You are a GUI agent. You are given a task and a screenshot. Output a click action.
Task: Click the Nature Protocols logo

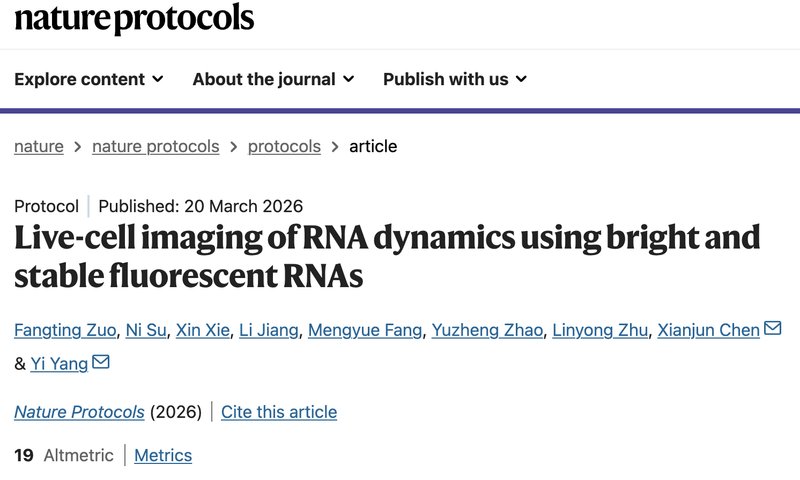(x=134, y=18)
